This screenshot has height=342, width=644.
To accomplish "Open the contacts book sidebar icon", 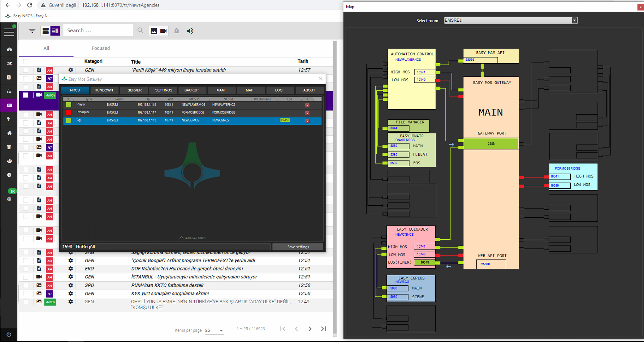I will pos(9,77).
